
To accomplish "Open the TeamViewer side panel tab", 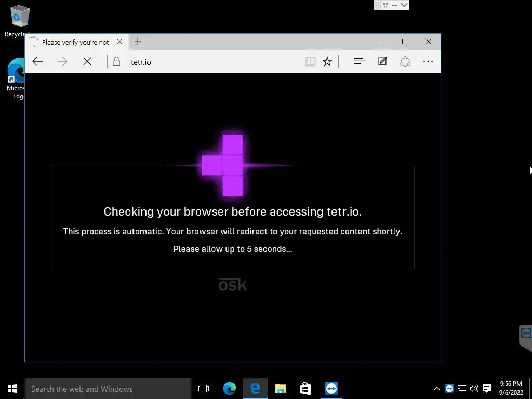I will pos(526,338).
